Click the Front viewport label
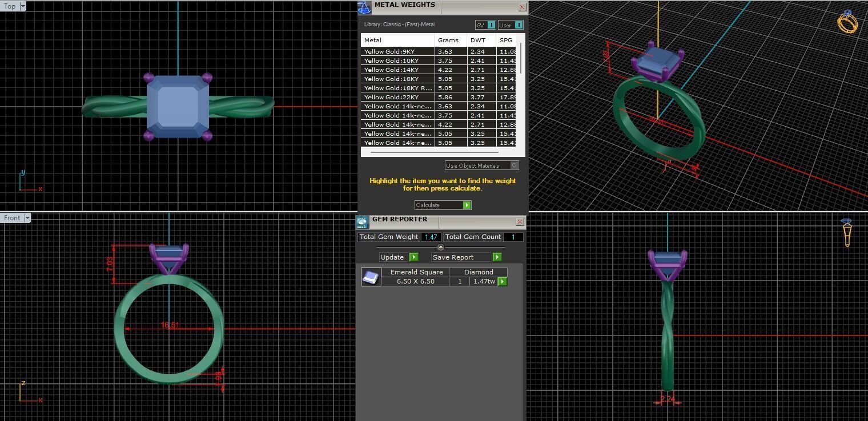Screen dimensions: 868x421 click(12, 218)
